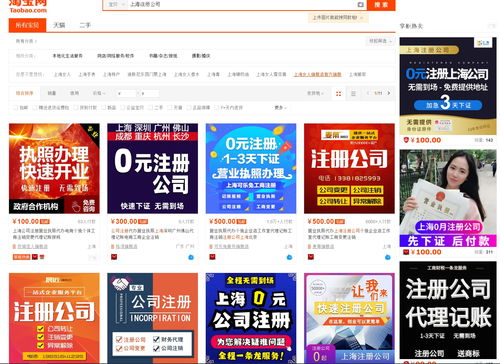Open 让我们来 快速注册公司 product image
500x364 pixels.
point(349,318)
